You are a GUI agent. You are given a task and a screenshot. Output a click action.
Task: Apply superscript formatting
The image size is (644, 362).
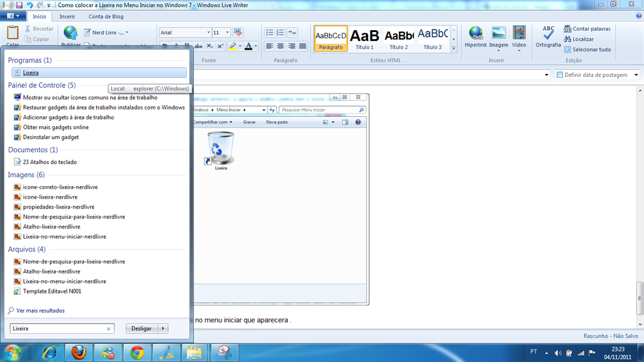[x=220, y=46]
